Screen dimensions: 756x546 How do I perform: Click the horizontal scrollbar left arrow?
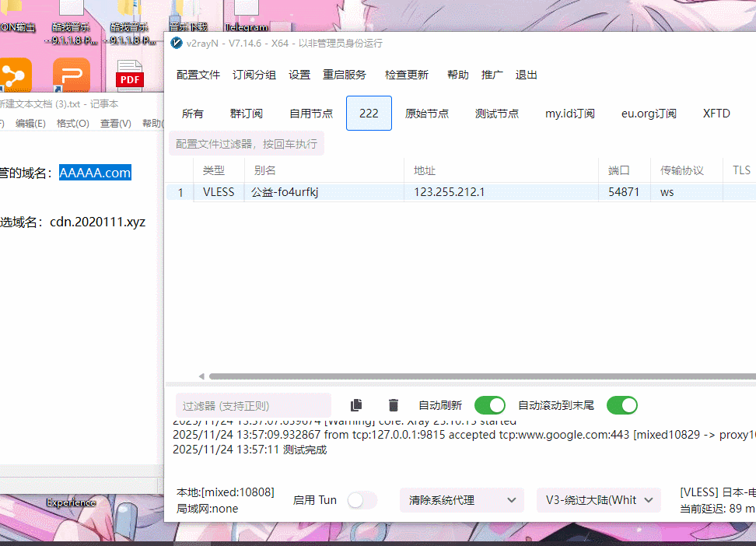coord(201,376)
